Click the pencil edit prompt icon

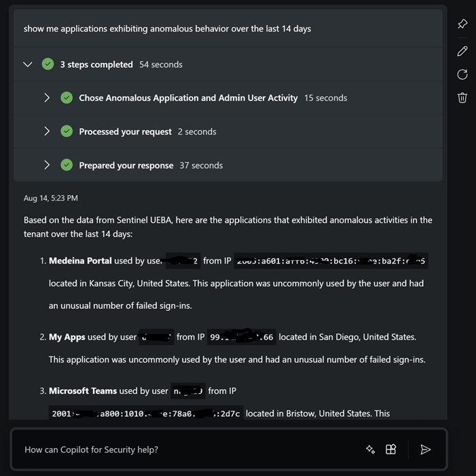[462, 51]
